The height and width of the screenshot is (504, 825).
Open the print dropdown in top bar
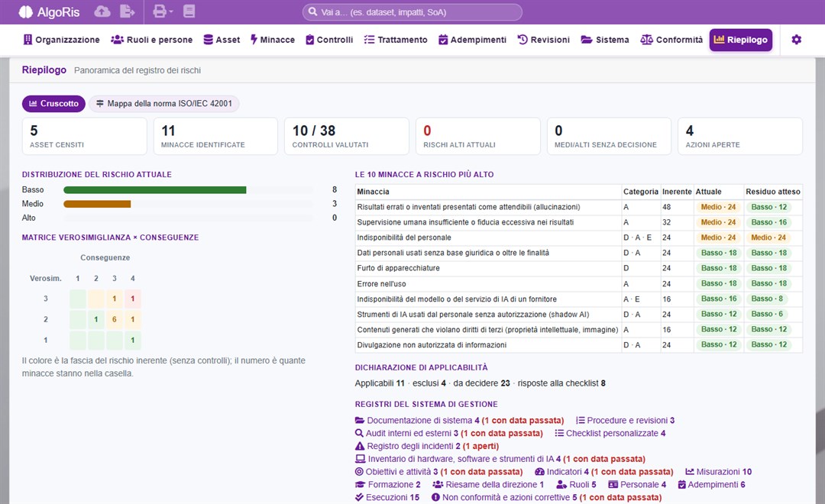click(x=163, y=11)
